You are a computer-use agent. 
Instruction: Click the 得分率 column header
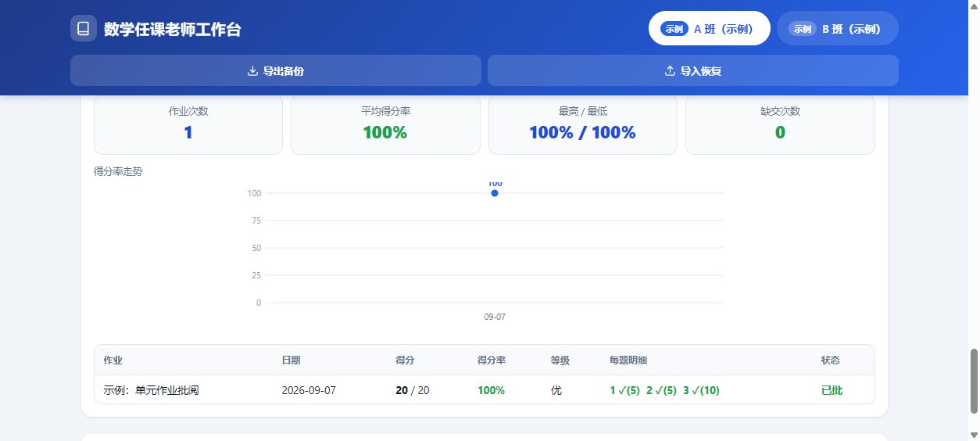coord(492,360)
